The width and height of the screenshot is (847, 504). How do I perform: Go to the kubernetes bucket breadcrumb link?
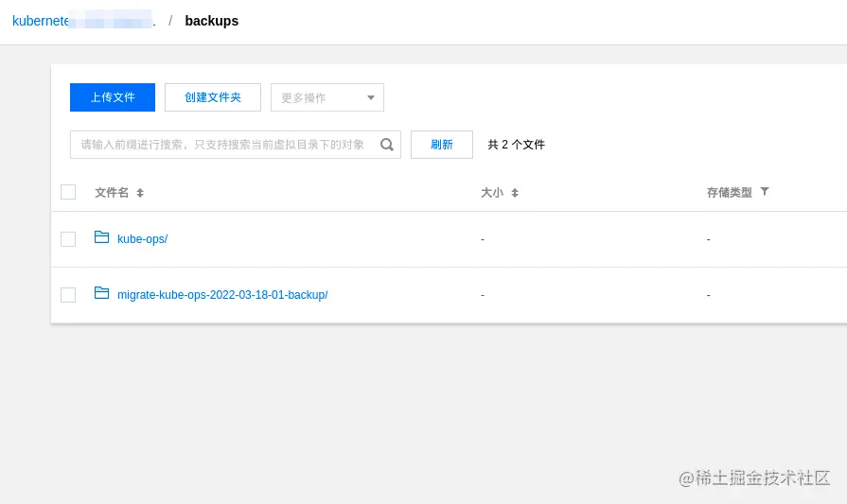(x=83, y=21)
